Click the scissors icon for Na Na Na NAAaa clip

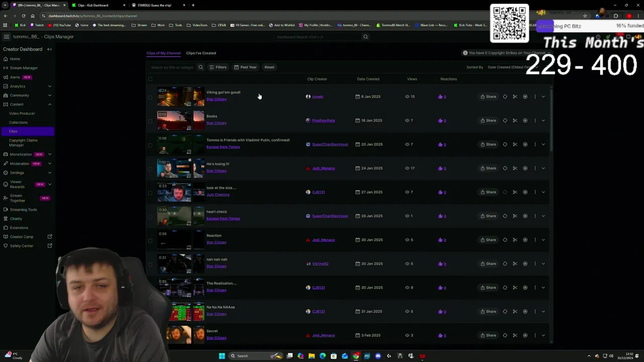pos(515,312)
